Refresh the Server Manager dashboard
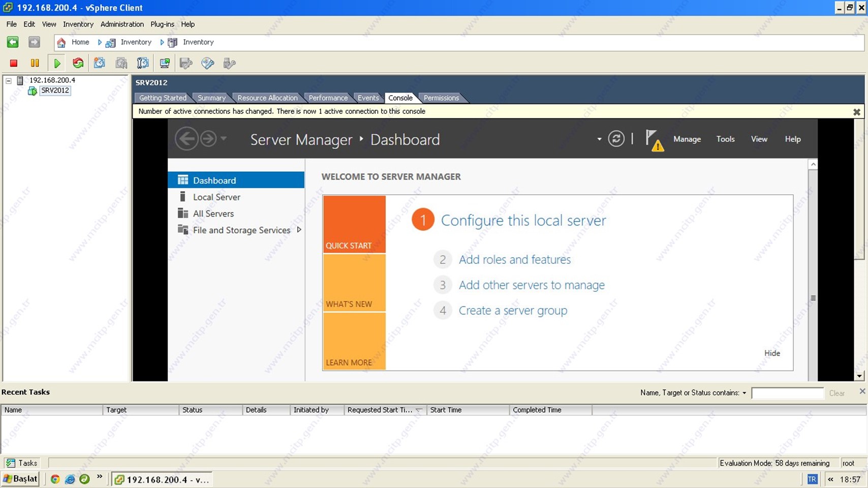Screen dimensions: 868x488 (x=616, y=139)
